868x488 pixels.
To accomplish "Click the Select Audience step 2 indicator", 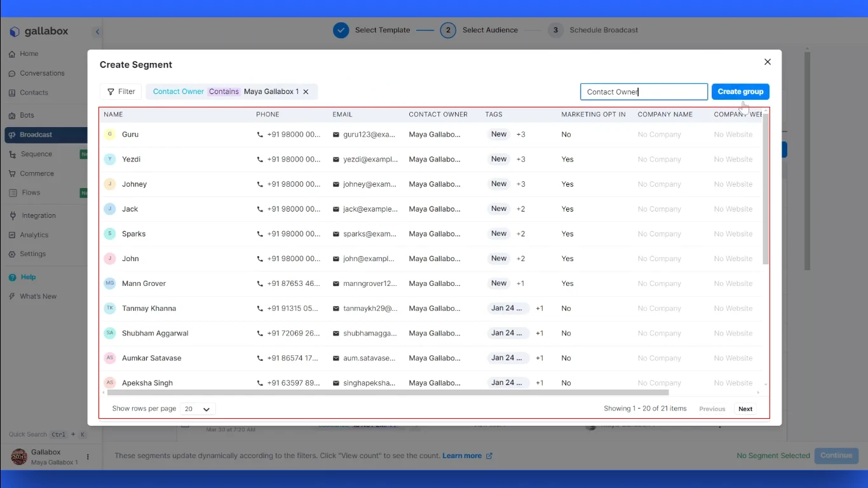I will coord(448,30).
